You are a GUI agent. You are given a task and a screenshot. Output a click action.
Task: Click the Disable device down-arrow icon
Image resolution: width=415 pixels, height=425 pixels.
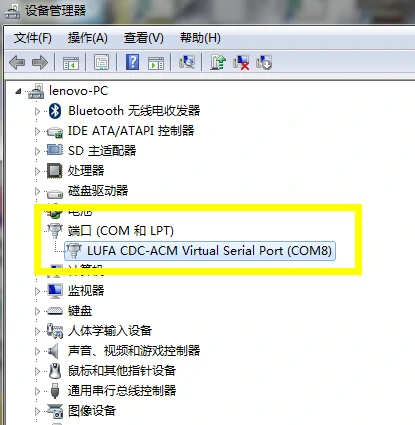pos(264,62)
